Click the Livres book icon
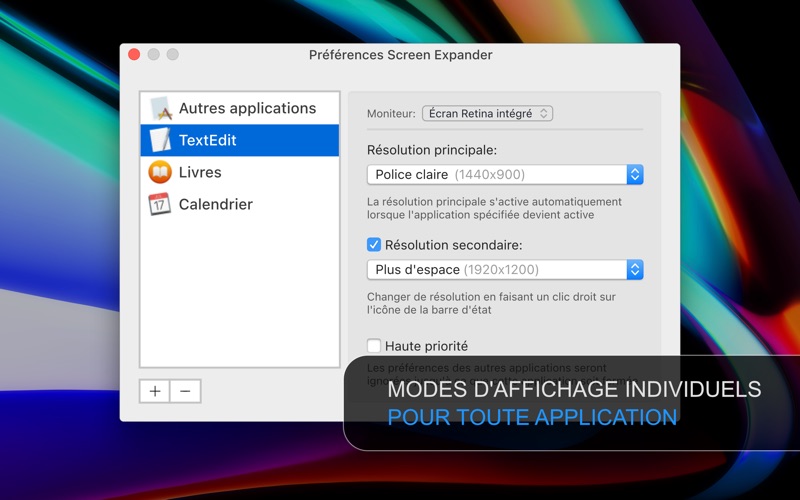 (x=160, y=172)
